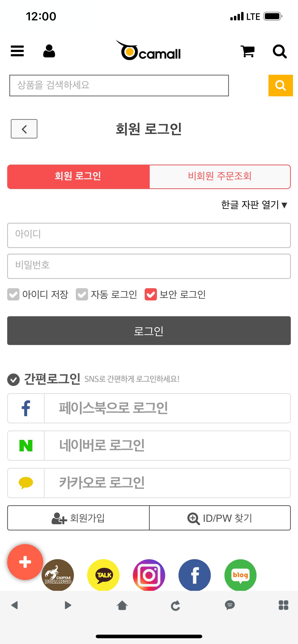
Task: Open KakaoTalk channel icon
Action: 103,575
